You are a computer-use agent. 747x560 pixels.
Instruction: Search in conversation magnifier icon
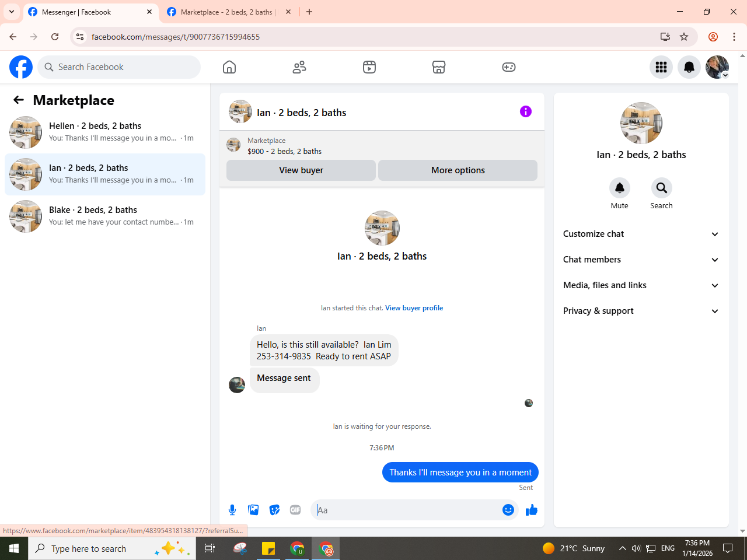662,188
